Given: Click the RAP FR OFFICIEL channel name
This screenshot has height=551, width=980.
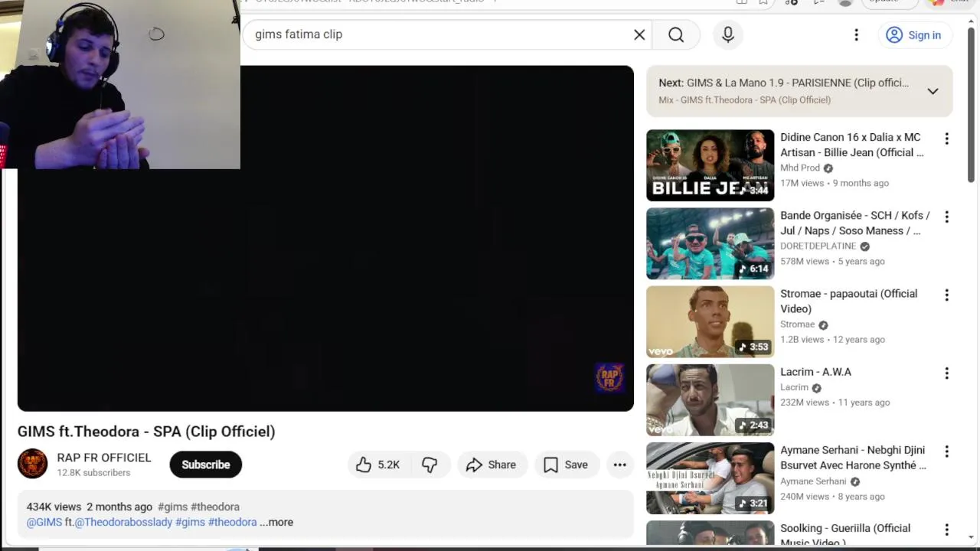Looking at the screenshot, I should pyautogui.click(x=104, y=458).
